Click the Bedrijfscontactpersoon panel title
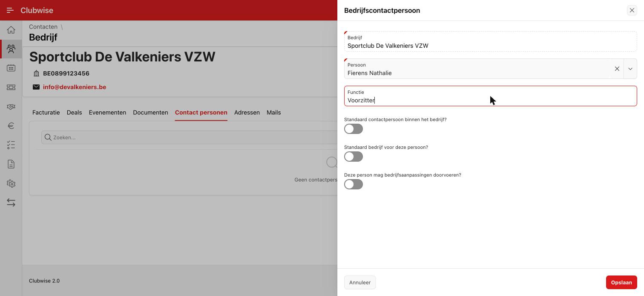Viewport: 644px width, 296px height. tap(382, 10)
